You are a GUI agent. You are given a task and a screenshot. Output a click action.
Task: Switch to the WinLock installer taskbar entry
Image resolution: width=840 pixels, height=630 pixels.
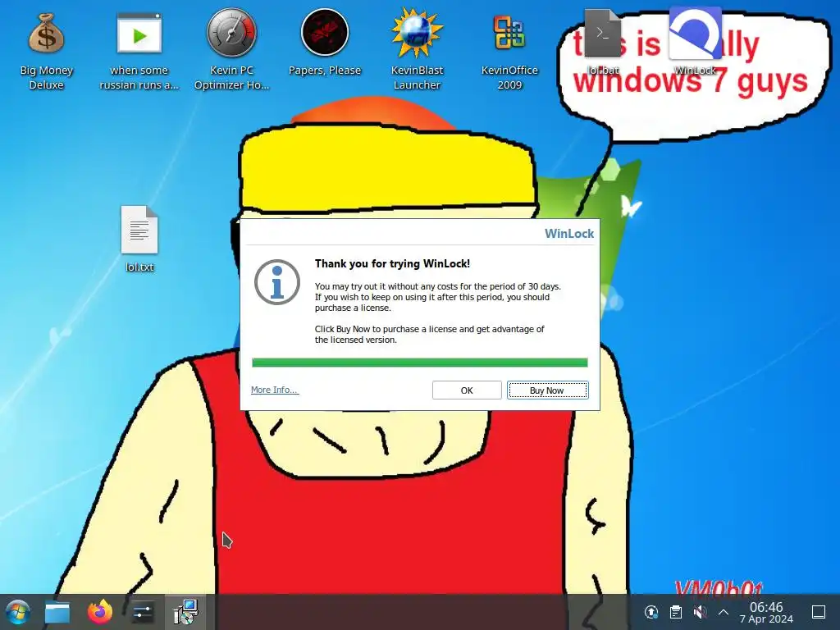[x=186, y=612]
